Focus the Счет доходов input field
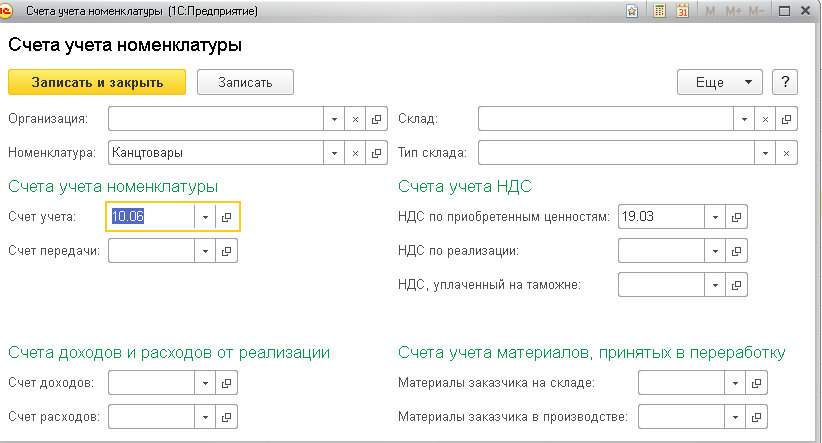 click(152, 383)
